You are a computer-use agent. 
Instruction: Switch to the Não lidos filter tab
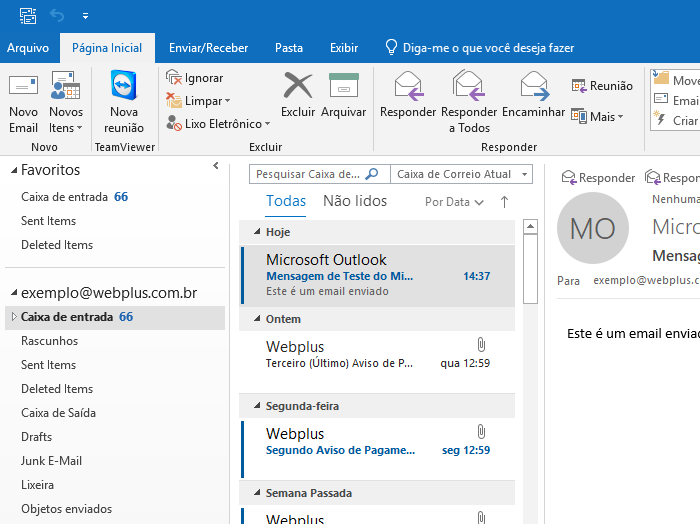355,201
